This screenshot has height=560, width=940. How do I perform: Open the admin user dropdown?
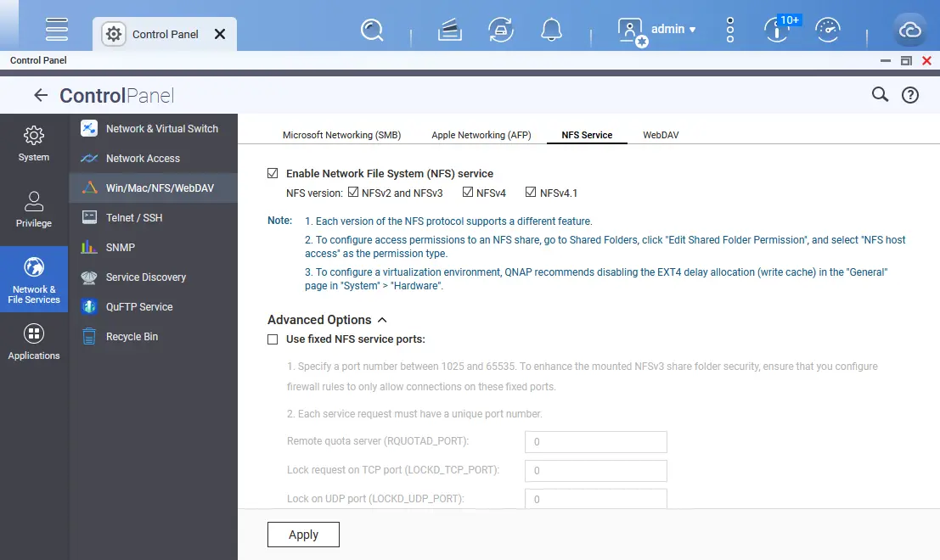[x=673, y=30]
